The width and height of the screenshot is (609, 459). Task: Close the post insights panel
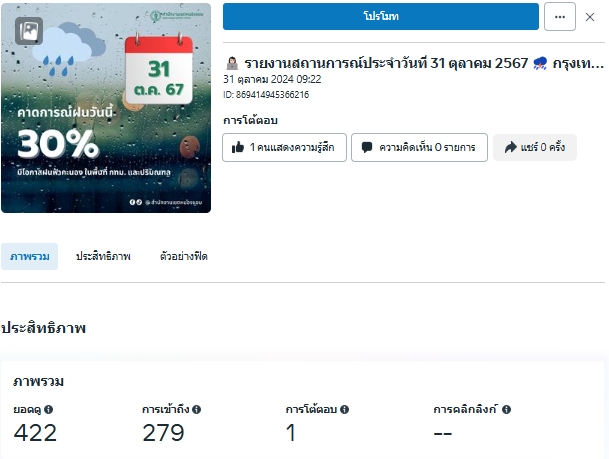[590, 17]
